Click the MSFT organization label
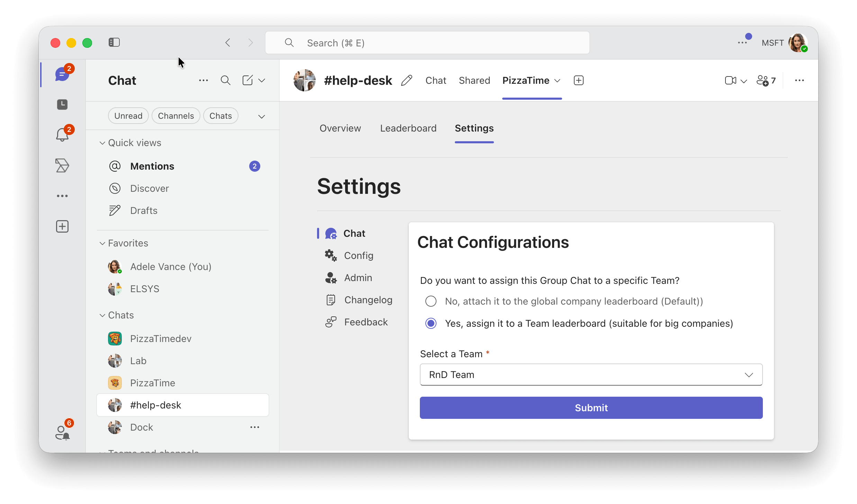 (773, 43)
